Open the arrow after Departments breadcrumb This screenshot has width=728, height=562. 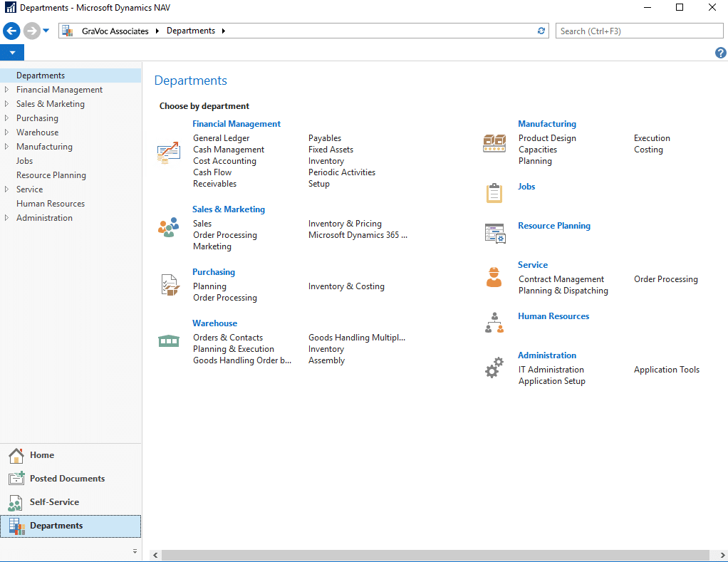coord(224,31)
